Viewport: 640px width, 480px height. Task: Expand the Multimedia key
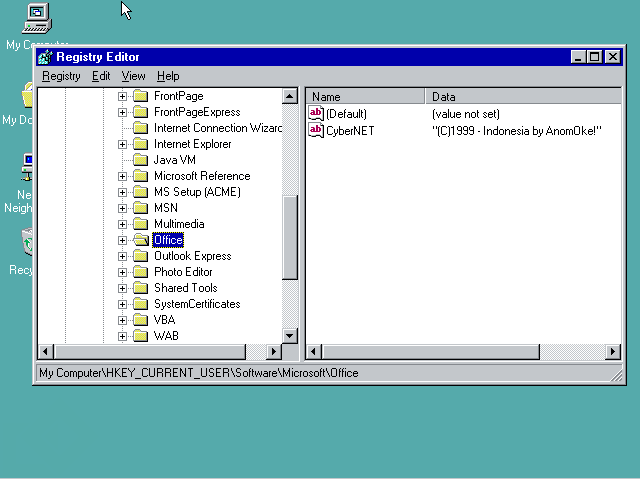[122, 224]
